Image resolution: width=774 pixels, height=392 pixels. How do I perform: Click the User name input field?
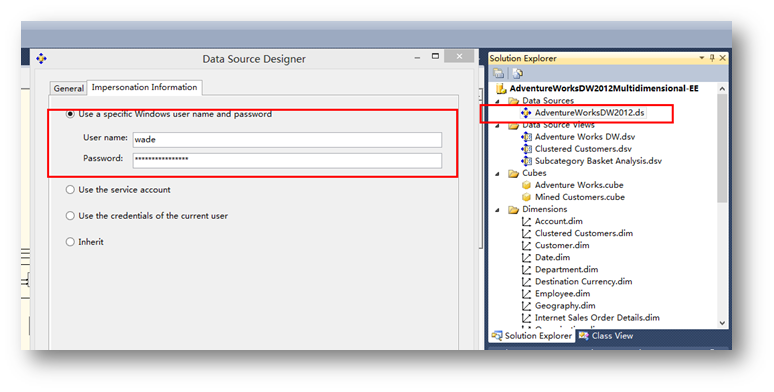pyautogui.click(x=287, y=140)
